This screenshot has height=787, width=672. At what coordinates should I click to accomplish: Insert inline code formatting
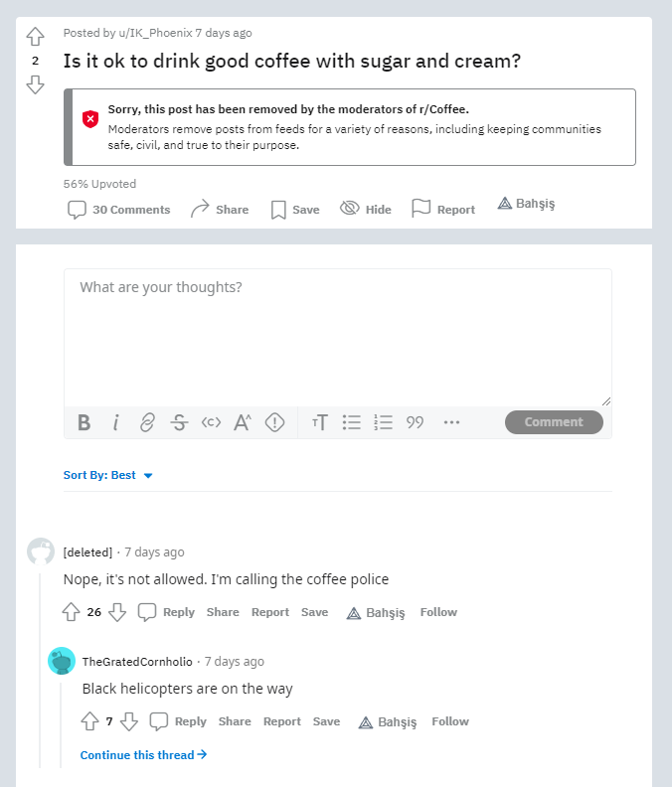[211, 422]
